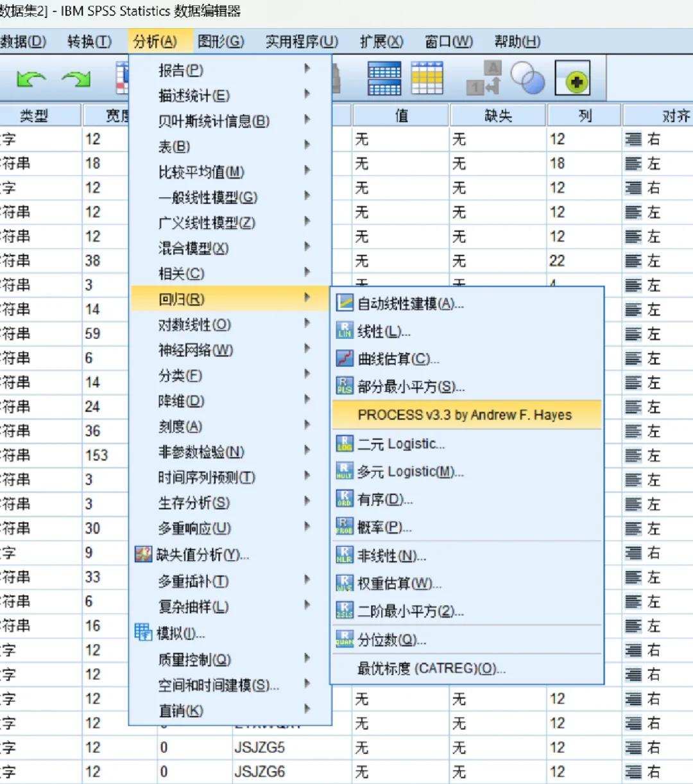This screenshot has width=693, height=784.
Task: Click the overlapping circles toolbar icon
Action: pyautogui.click(x=527, y=78)
